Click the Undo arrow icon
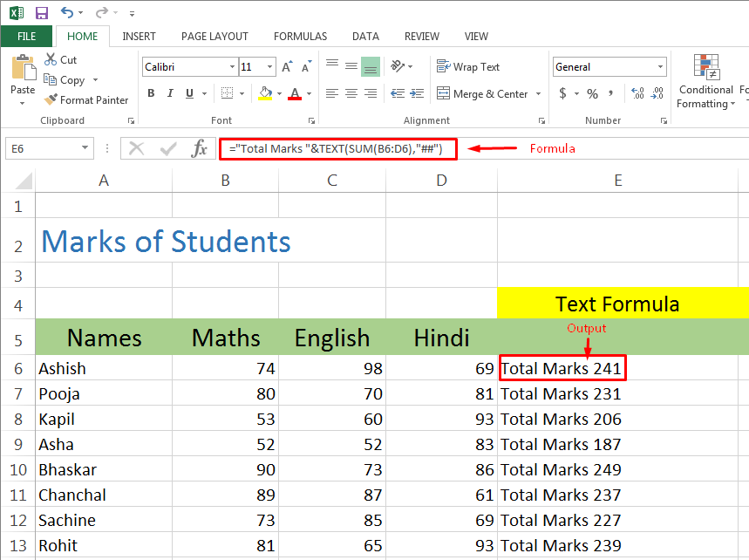 (68, 13)
